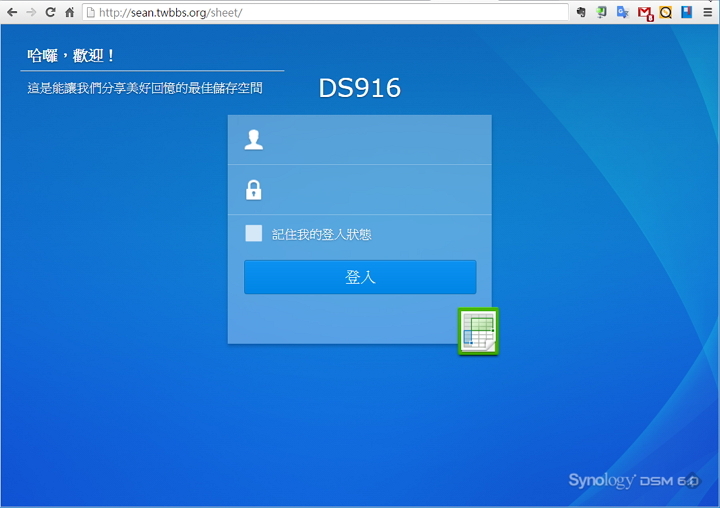
Task: Click the Synology DSM 6.0 logo
Action: tap(634, 480)
